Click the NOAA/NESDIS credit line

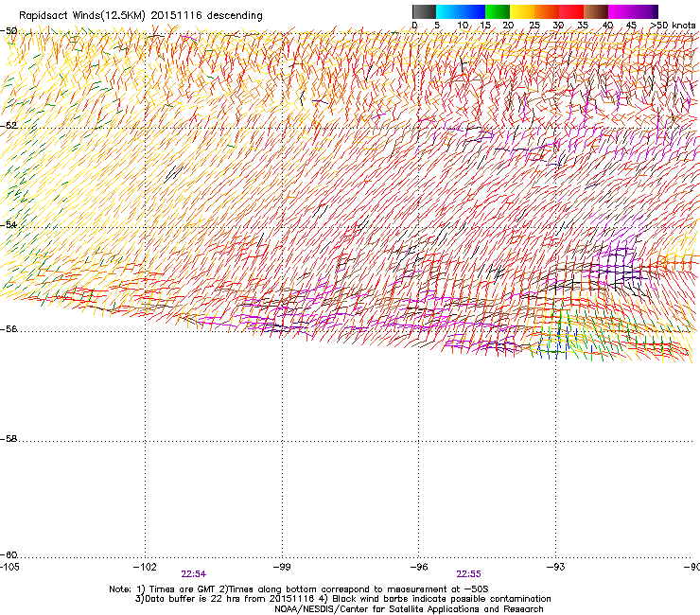click(409, 609)
